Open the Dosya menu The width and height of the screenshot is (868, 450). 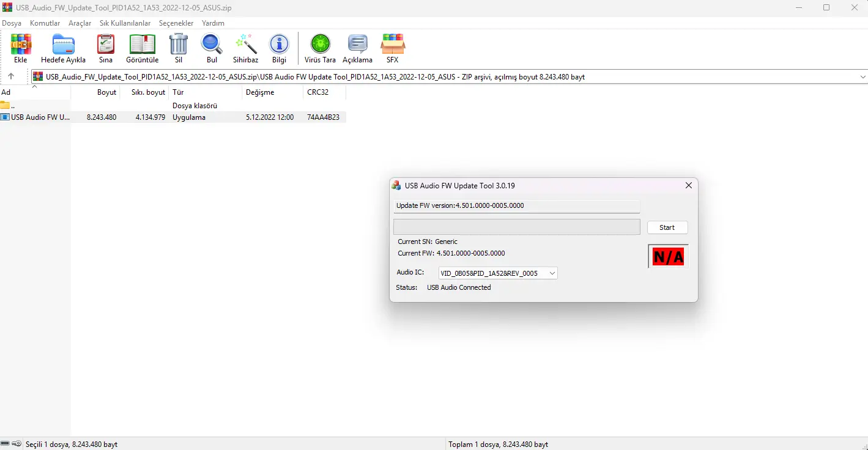[x=12, y=23]
